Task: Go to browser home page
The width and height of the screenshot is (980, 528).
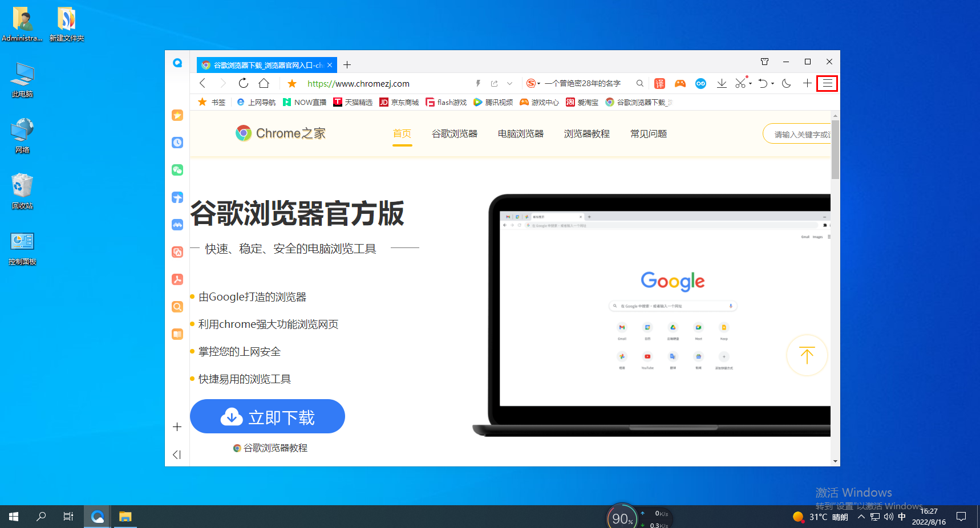Action: 264,83
